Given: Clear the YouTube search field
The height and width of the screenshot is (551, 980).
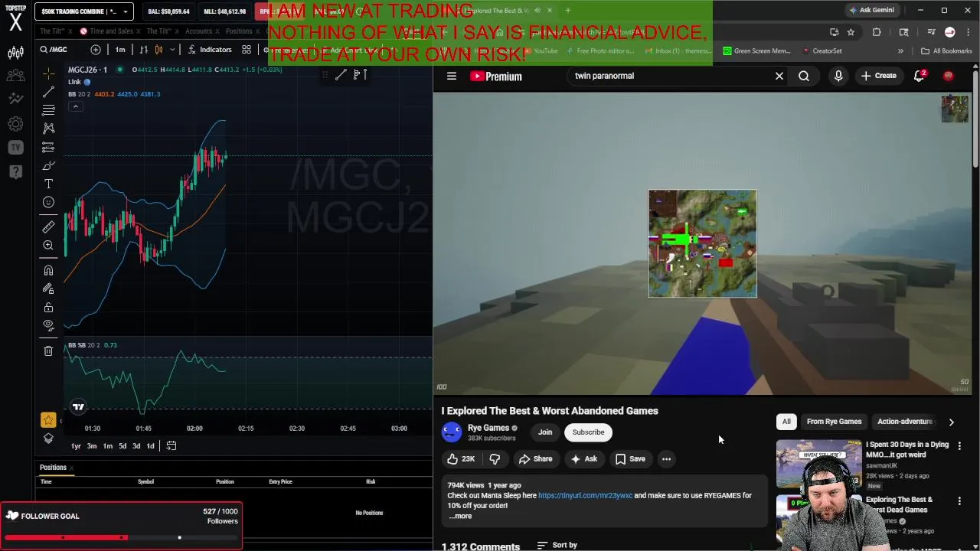Looking at the screenshot, I should [x=779, y=76].
